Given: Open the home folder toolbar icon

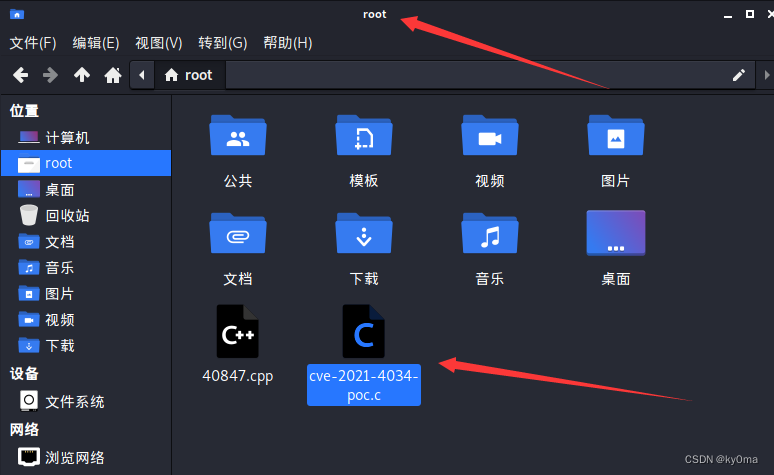Looking at the screenshot, I should click(x=113, y=75).
